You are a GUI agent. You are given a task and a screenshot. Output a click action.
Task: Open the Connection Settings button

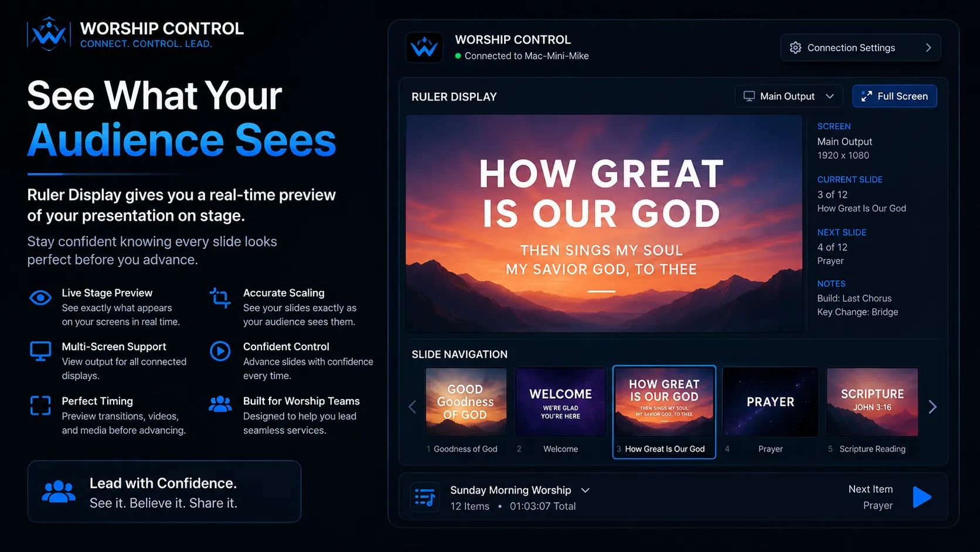pos(860,48)
